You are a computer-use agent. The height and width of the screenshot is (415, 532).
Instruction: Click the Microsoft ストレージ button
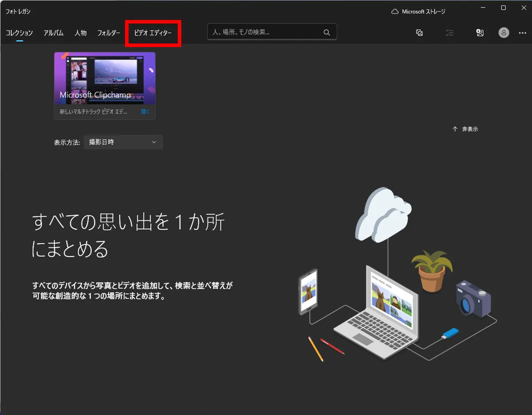point(417,12)
